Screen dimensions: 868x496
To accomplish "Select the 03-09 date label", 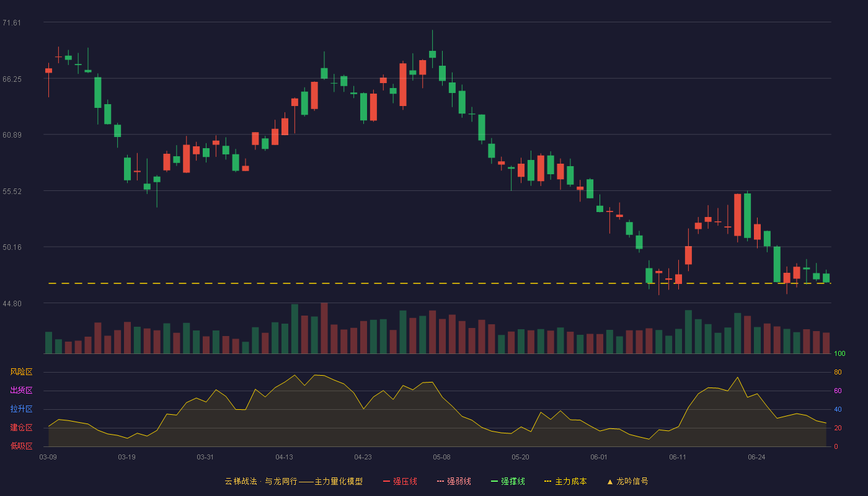I will [x=48, y=457].
